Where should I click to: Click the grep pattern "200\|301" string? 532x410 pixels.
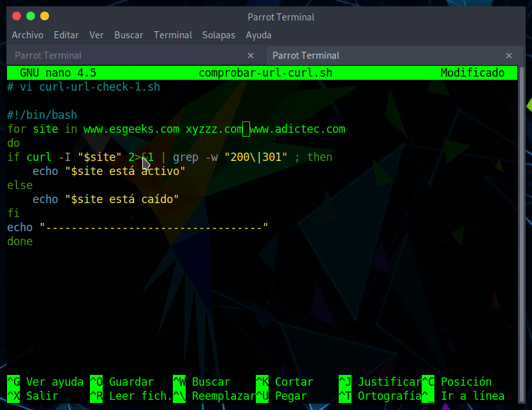tap(256, 157)
